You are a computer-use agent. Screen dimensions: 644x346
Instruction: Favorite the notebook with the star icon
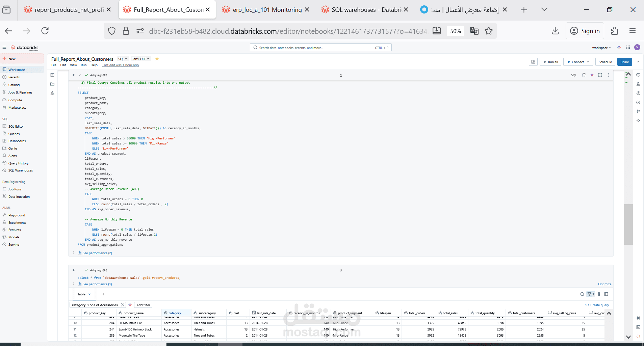coord(157,59)
